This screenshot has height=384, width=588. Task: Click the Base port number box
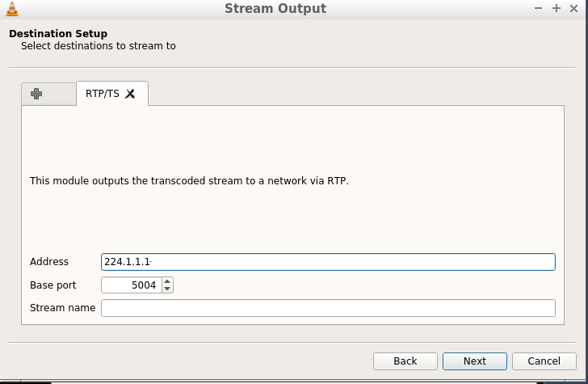132,285
